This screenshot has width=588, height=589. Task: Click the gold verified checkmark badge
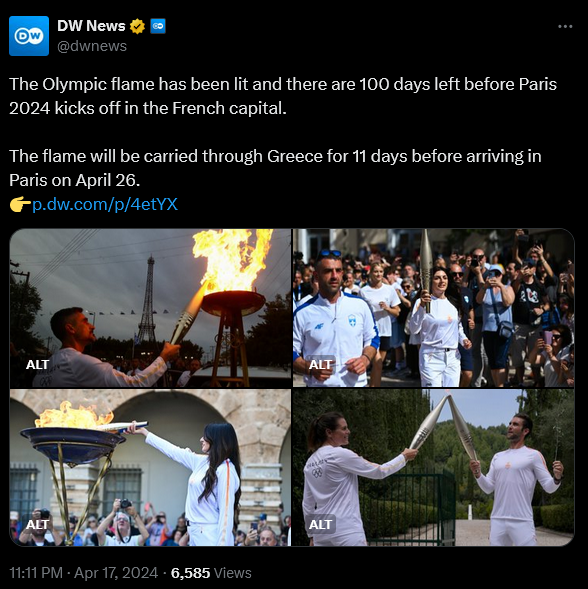tap(137, 26)
